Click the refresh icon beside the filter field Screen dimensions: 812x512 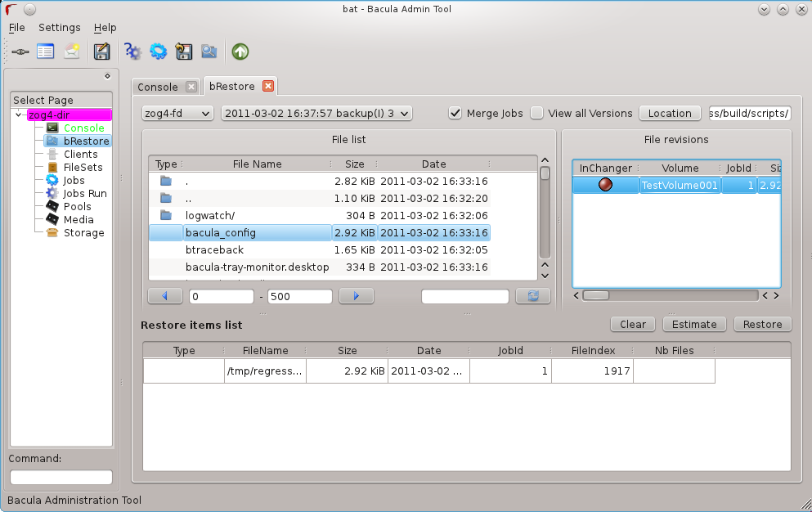pyautogui.click(x=532, y=296)
